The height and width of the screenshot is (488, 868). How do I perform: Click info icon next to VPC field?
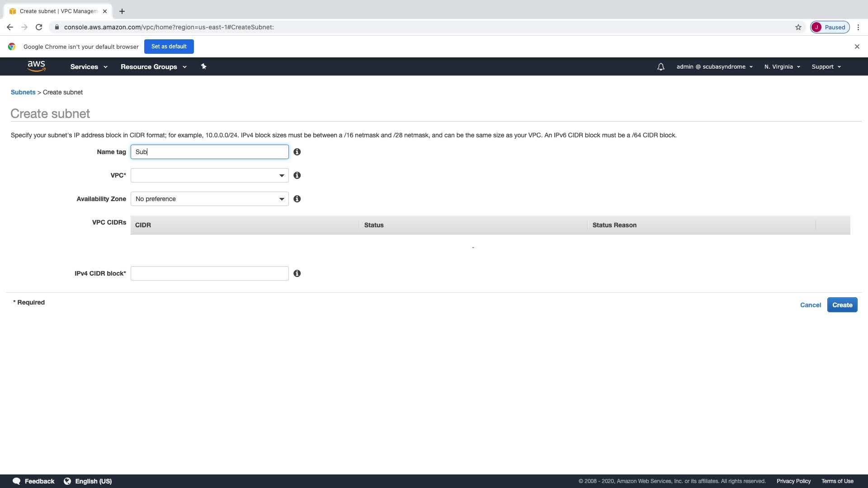(297, 175)
